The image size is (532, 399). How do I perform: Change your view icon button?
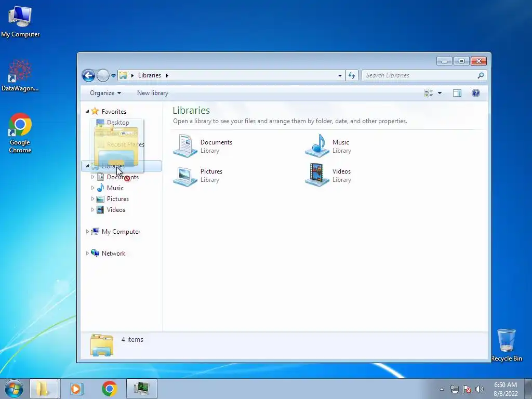[x=429, y=93]
